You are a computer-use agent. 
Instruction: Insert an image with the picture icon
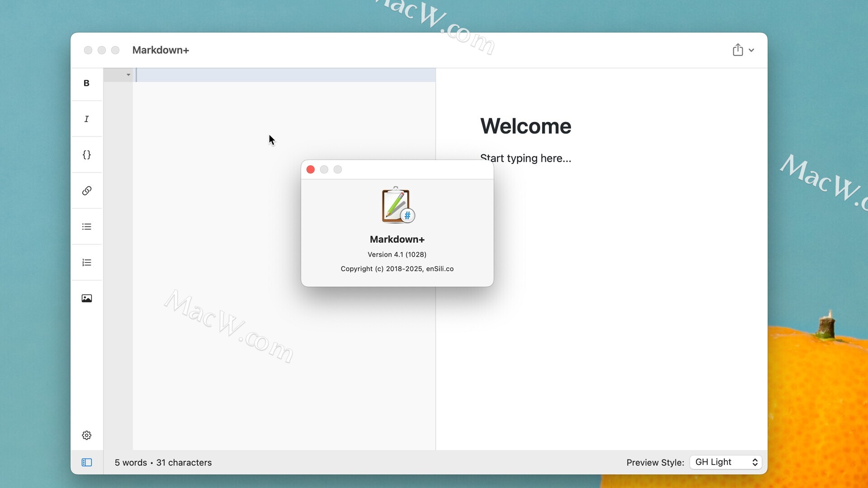point(86,298)
